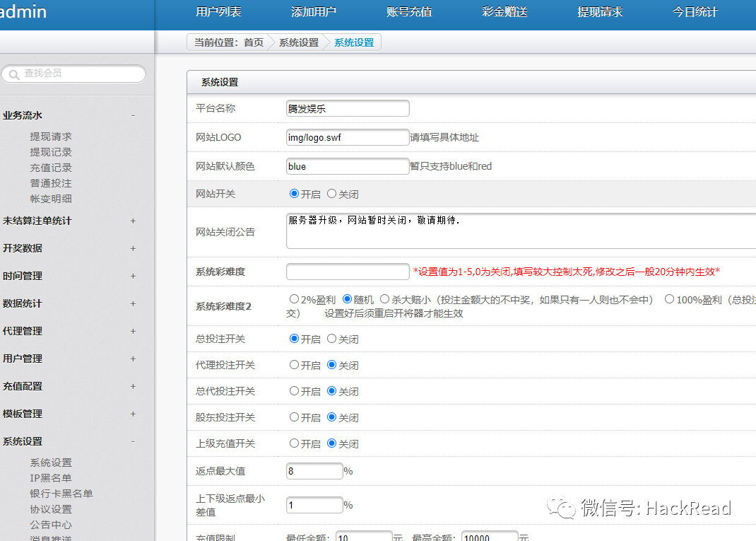This screenshot has height=541, width=756.
Task: Open 充值记录 in the sidebar
Action: pos(51,168)
